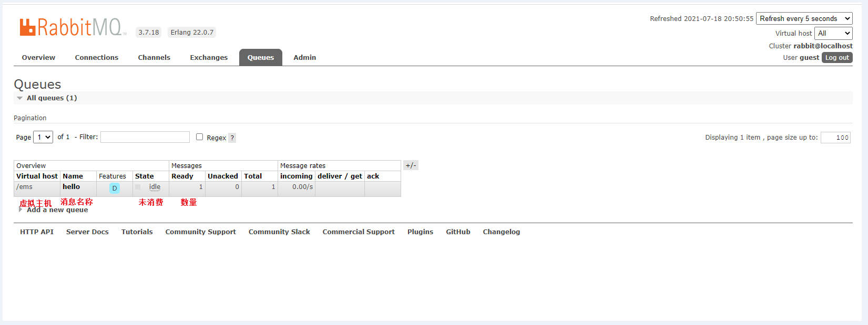Sort by the Virtual host column header
This screenshot has width=868, height=325.
pos(37,176)
